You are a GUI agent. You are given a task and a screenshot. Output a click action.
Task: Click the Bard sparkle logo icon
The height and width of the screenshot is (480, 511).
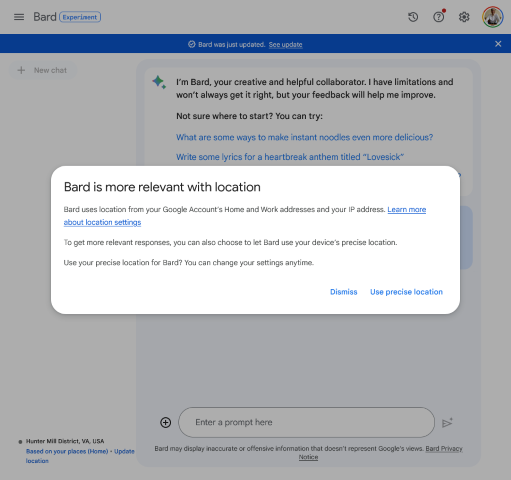pos(159,82)
